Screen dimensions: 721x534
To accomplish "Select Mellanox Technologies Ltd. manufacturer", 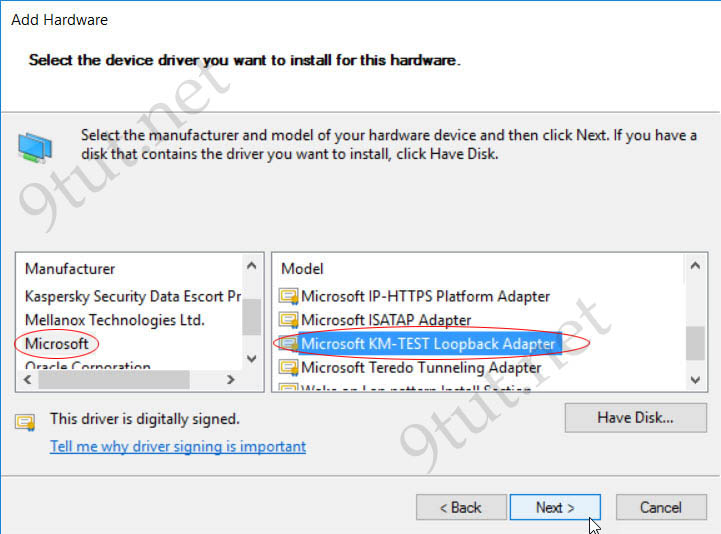I will point(114,320).
